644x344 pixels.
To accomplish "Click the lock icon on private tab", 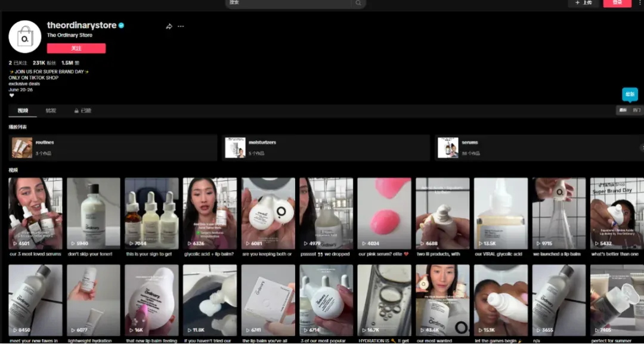I will tap(76, 111).
